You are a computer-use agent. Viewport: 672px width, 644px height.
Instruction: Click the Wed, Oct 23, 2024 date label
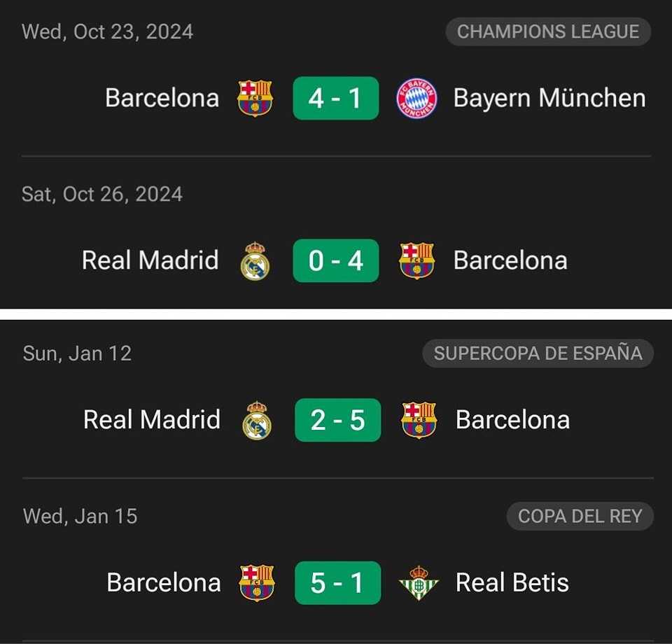pos(108,31)
